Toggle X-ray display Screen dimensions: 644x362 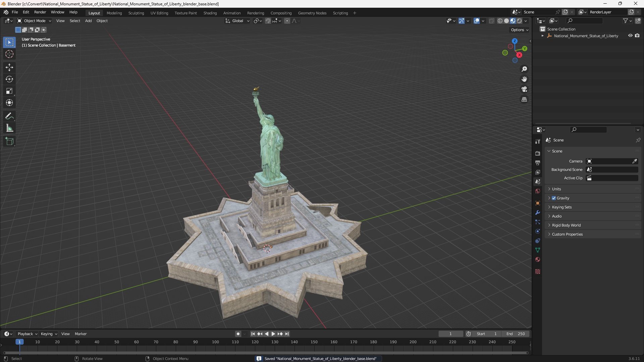492,21
